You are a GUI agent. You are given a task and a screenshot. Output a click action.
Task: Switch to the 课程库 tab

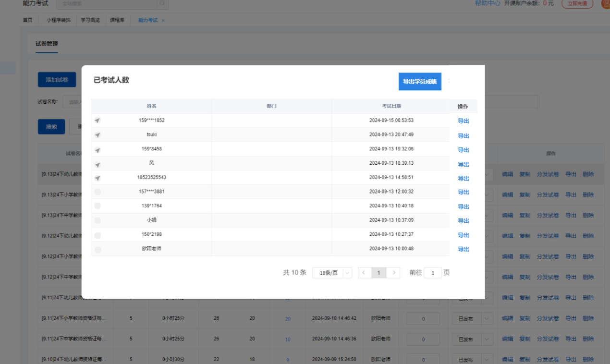[117, 20]
